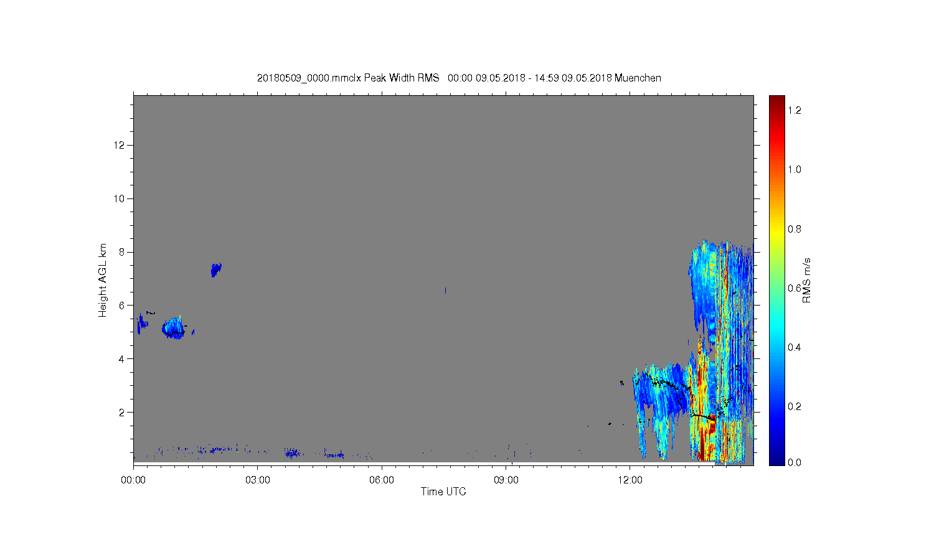Click the colorbar value 0.6

pos(795,288)
